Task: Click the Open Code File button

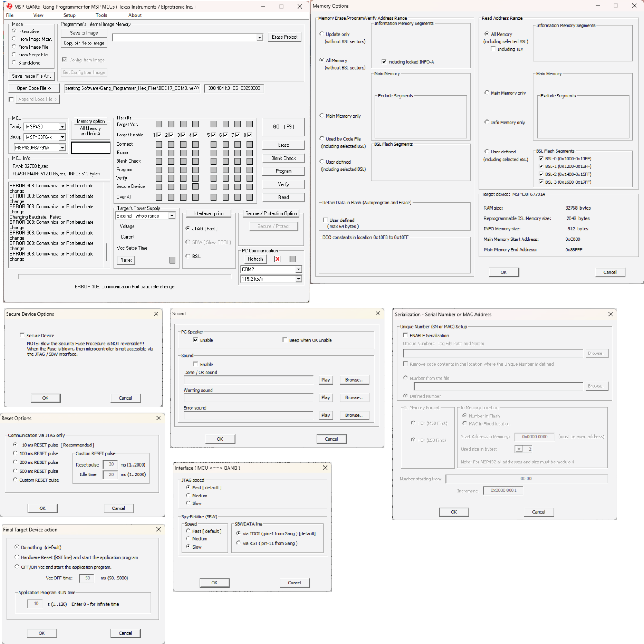Action: [34, 88]
